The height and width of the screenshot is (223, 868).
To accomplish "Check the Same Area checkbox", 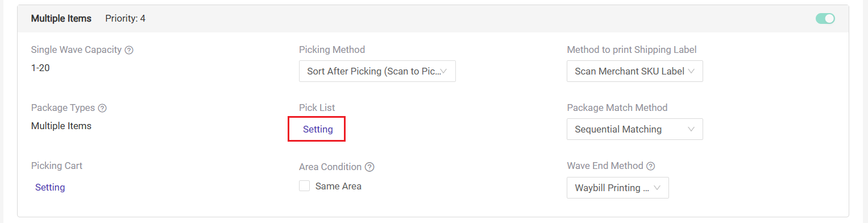I will tap(305, 186).
